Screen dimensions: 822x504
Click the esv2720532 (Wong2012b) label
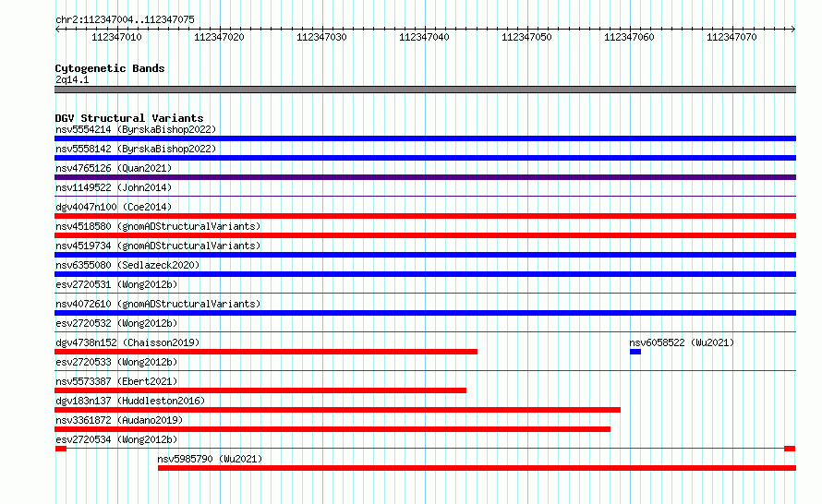click(x=116, y=323)
